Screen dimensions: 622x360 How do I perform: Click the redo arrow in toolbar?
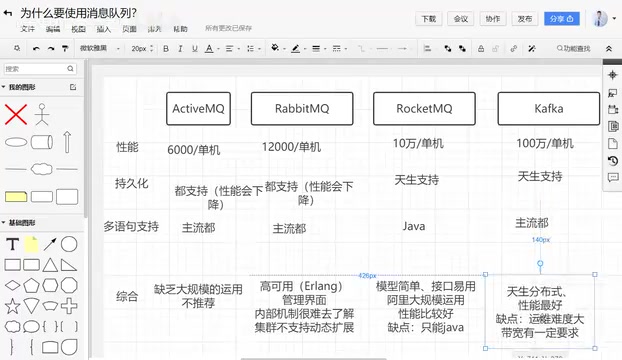51,48
